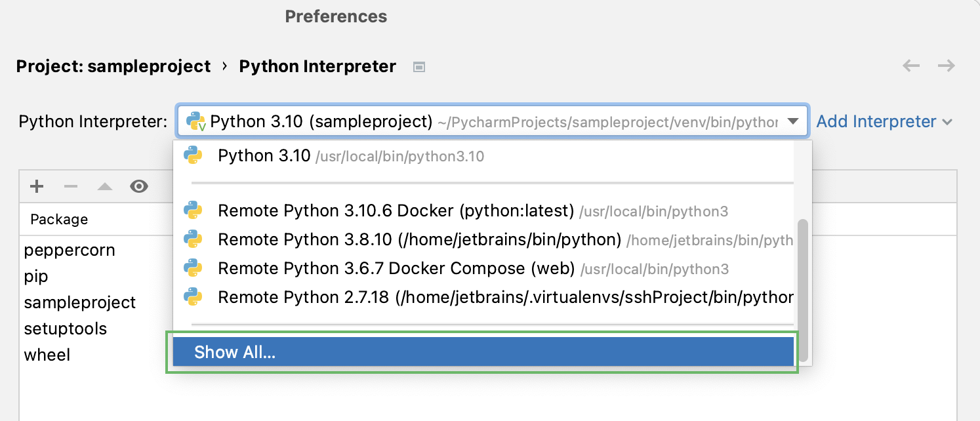Click the Python icon next to Python 3.10

[x=195, y=155]
